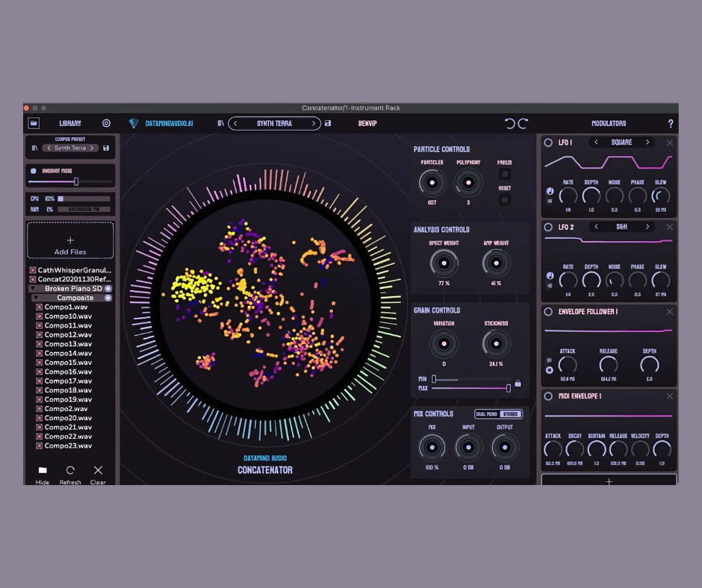The image size is (702, 588).
Task: Open the Modulators panel header
Action: pos(609,123)
